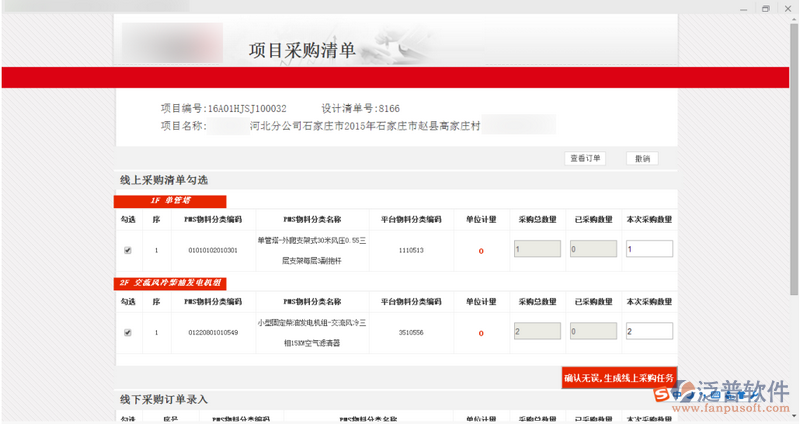The height and width of the screenshot is (424, 800).
Task: Uncheck the 单管塔 row checkbox
Action: pos(127,250)
